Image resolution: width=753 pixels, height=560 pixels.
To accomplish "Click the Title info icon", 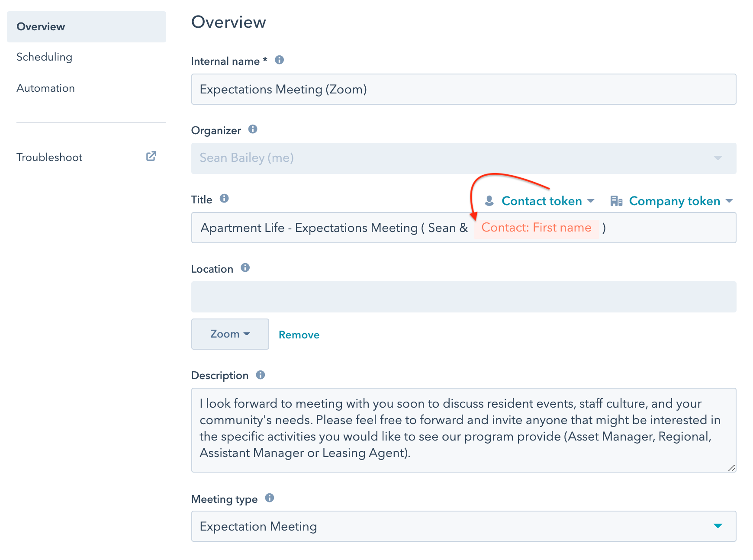I will tap(224, 199).
